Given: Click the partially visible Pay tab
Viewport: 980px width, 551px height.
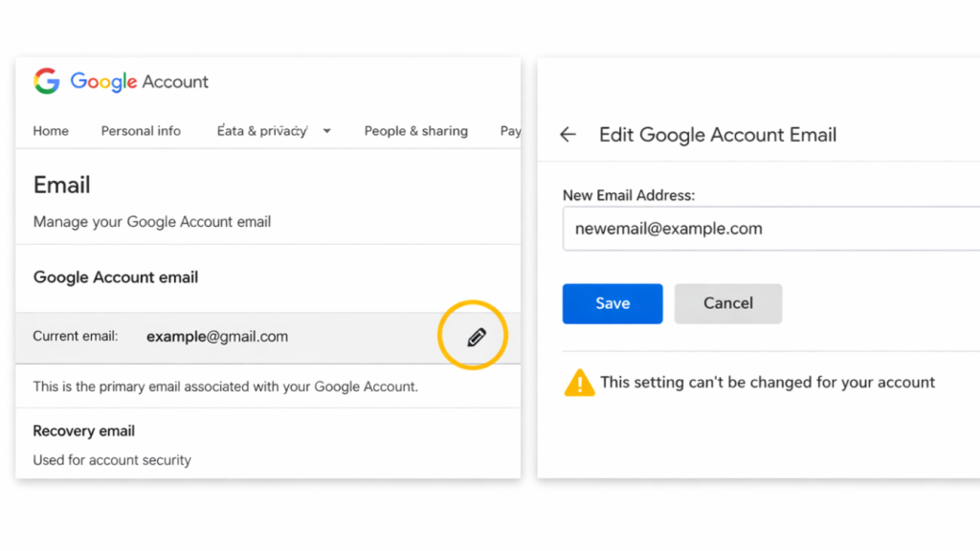Looking at the screenshot, I should coord(511,131).
